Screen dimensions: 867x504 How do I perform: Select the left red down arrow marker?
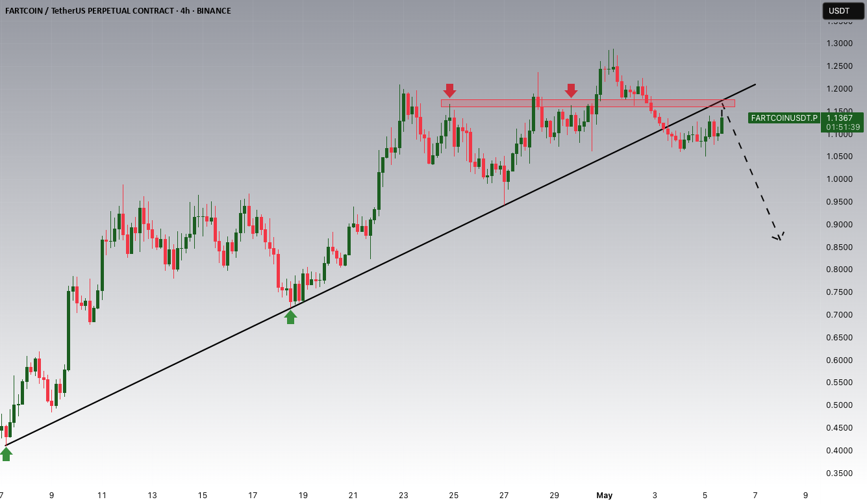tap(449, 90)
